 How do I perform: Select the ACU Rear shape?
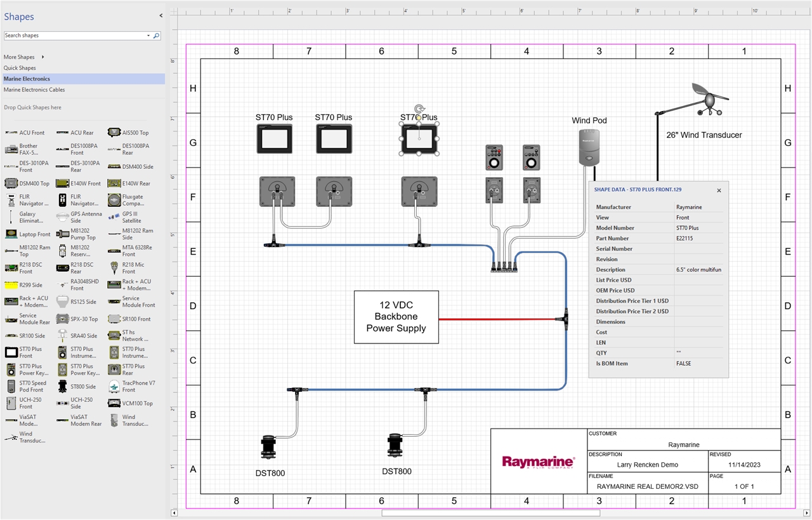point(75,133)
